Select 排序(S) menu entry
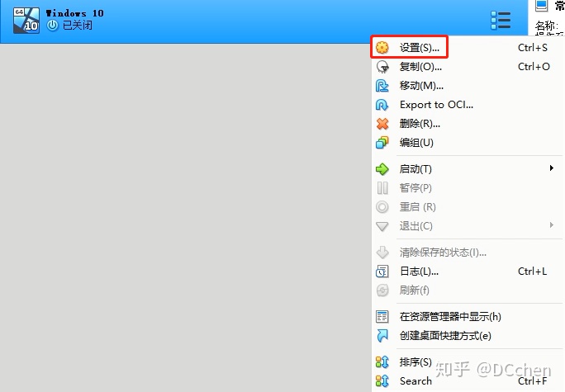This screenshot has height=392, width=565. [x=415, y=361]
